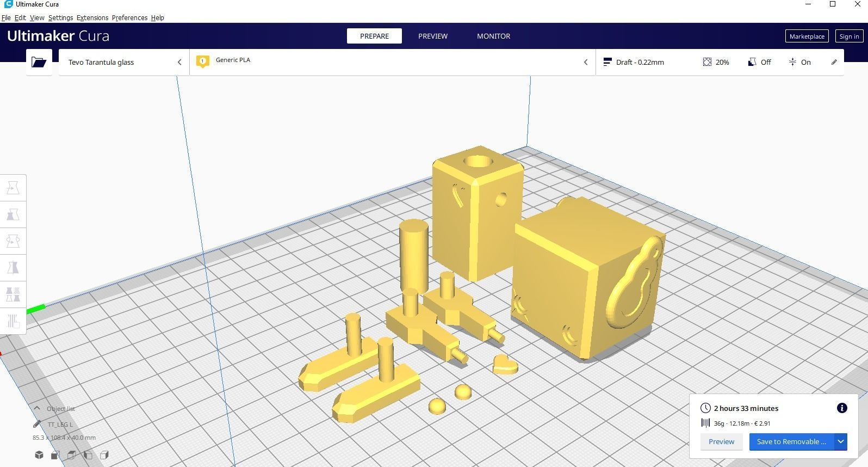
Task: Click the pencil icon beside TT_LEG L
Action: (x=37, y=425)
